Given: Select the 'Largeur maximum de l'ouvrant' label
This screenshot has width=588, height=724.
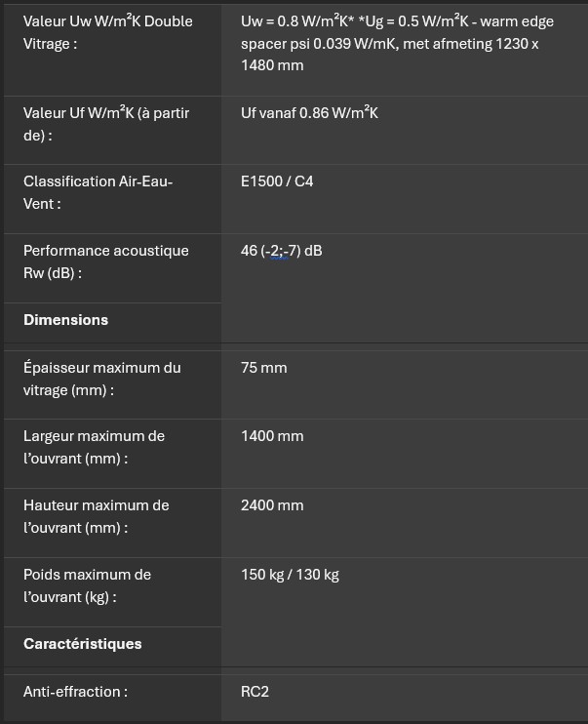Looking at the screenshot, I should (x=94, y=447).
